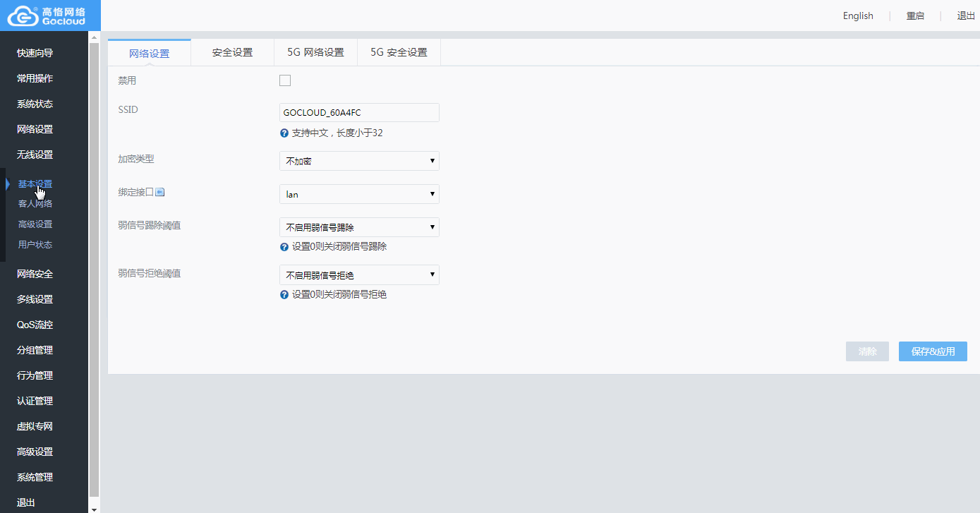
Task: Click the 退出 link in top header
Action: [x=966, y=16]
